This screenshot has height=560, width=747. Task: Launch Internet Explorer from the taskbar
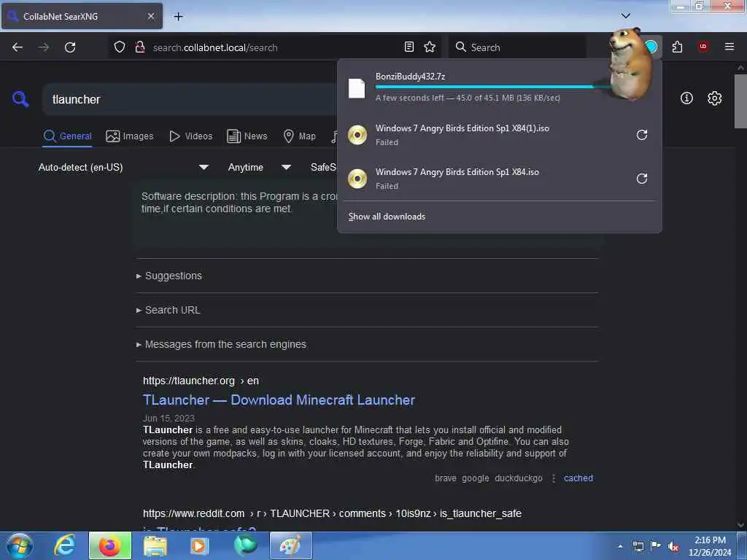[x=65, y=545]
